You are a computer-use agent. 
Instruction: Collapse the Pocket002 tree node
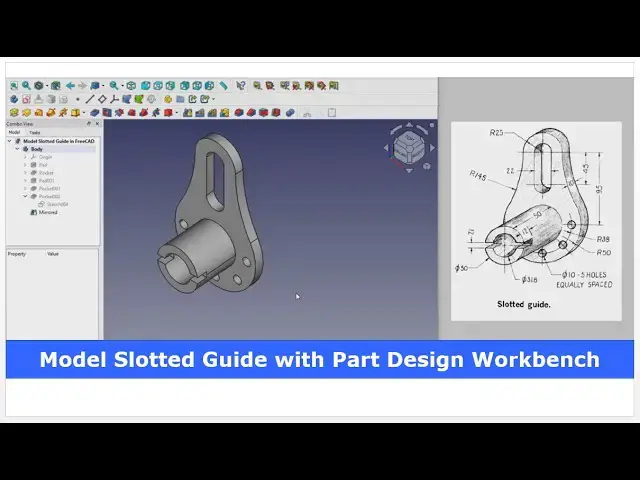coord(25,196)
